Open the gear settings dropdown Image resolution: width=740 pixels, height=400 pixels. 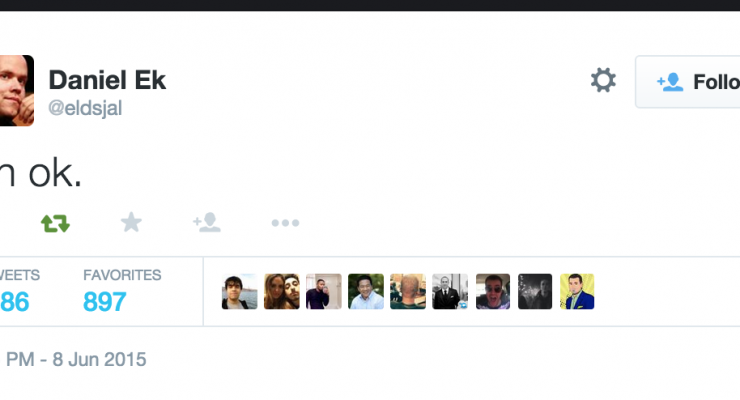pyautogui.click(x=603, y=80)
